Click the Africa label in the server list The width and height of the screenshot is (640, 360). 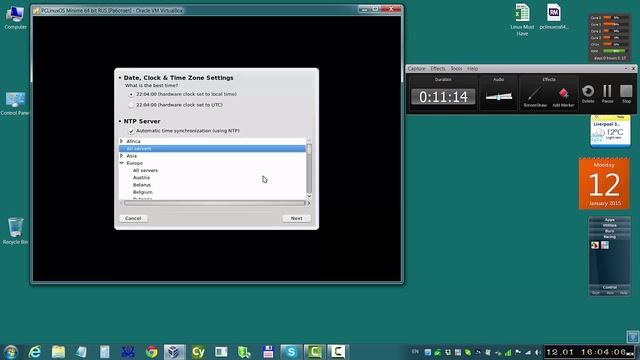pyautogui.click(x=133, y=141)
